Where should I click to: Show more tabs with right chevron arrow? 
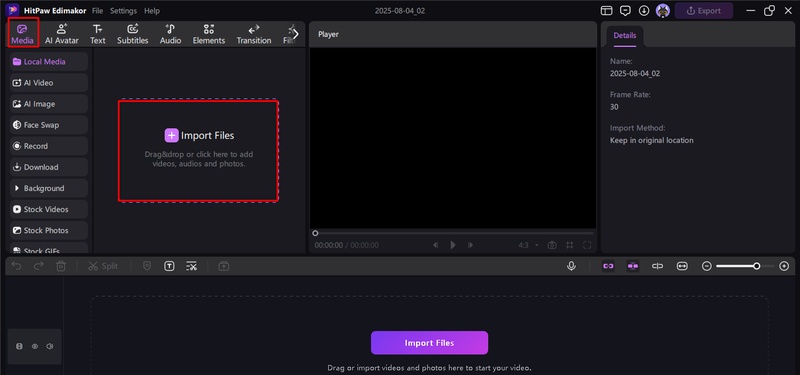[x=295, y=34]
